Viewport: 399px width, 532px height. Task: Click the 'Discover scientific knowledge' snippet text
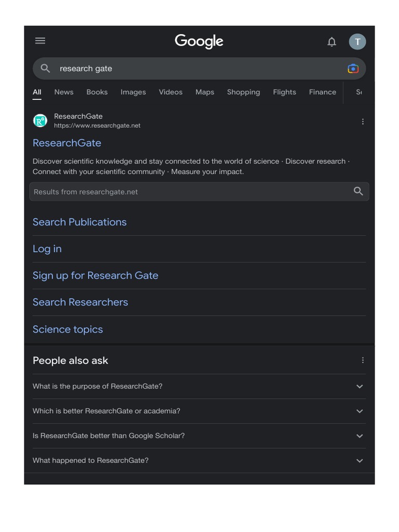click(191, 166)
